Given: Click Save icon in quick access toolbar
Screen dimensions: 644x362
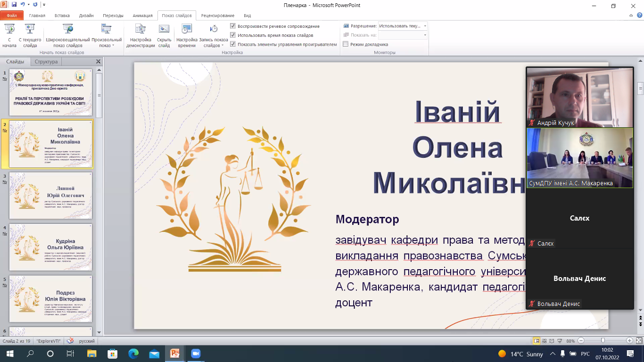Looking at the screenshot, I should click(x=14, y=5).
